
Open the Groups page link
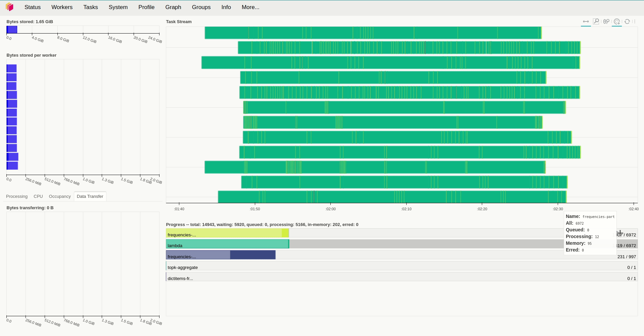click(201, 7)
